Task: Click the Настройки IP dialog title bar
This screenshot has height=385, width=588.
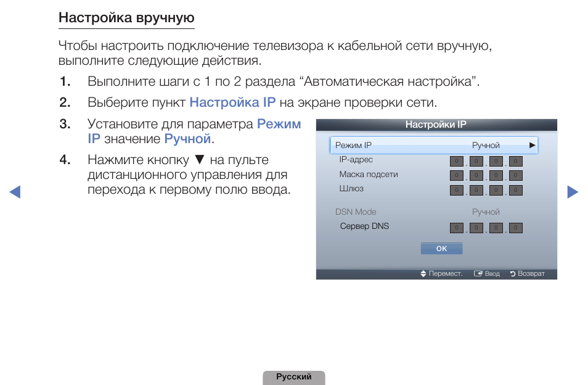Action: [x=436, y=125]
